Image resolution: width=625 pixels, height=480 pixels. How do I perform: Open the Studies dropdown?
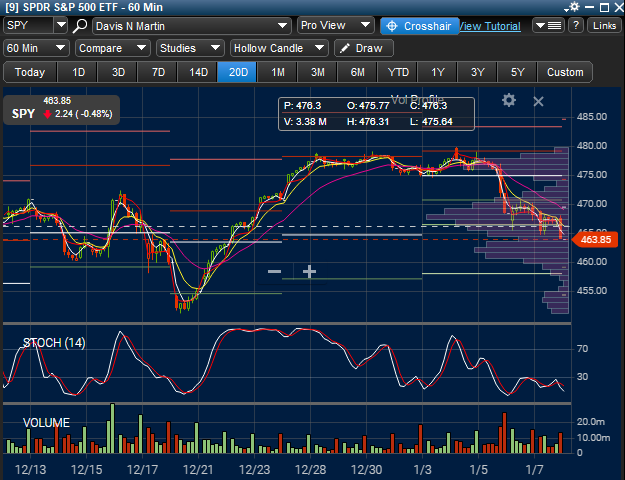(190, 48)
